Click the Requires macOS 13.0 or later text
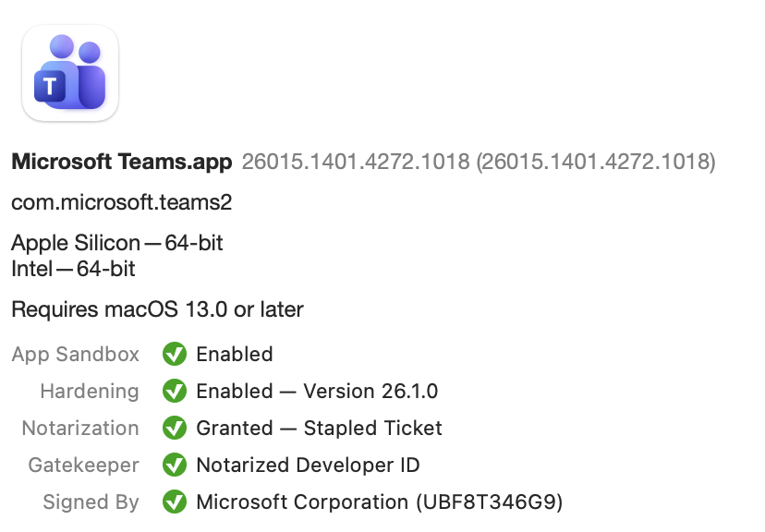This screenshot has height=532, width=765. (x=157, y=309)
